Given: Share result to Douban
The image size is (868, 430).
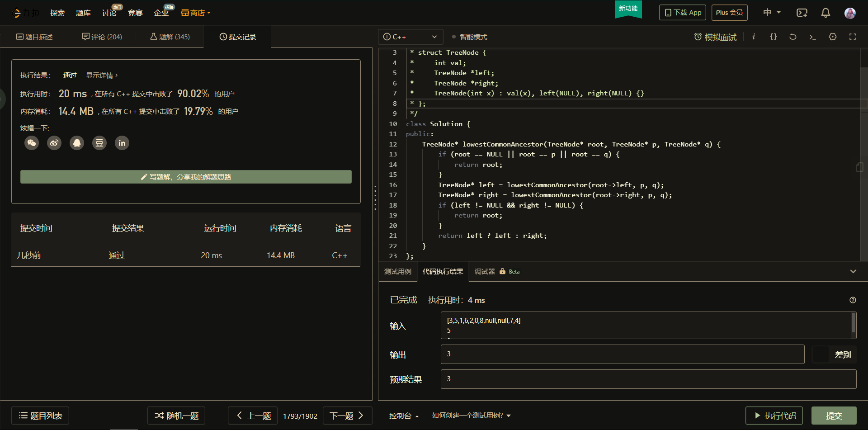Looking at the screenshot, I should [x=99, y=143].
